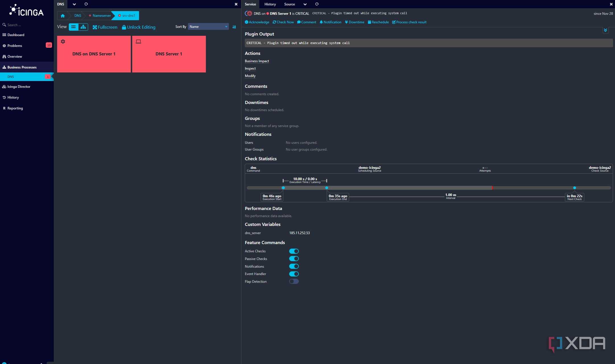The image size is (615, 364).
Task: Open Reporting in the sidebar
Action: point(27,108)
